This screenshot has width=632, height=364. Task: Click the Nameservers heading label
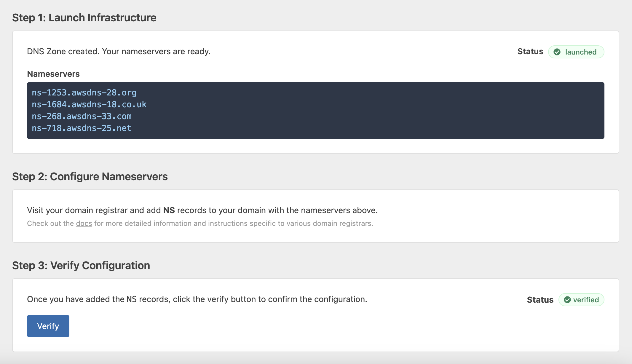click(x=53, y=74)
